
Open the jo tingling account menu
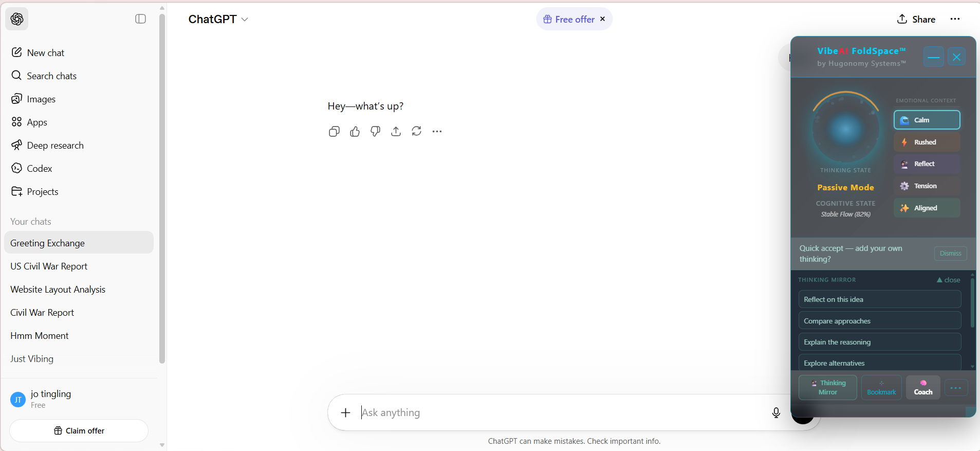tap(79, 399)
